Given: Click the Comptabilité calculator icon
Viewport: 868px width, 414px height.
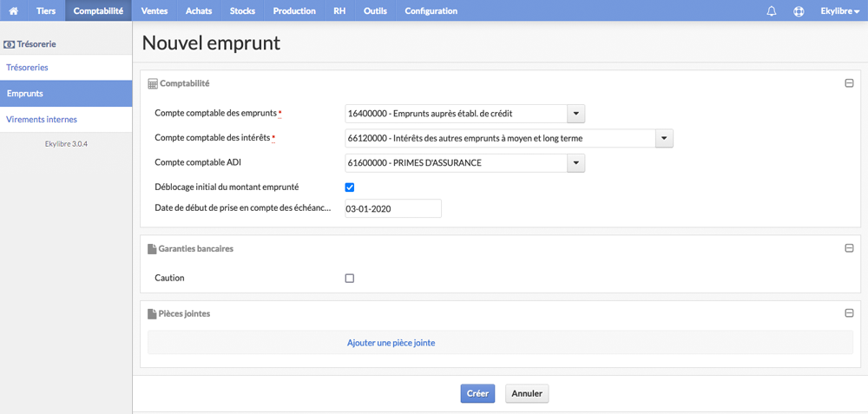Looking at the screenshot, I should pyautogui.click(x=153, y=83).
